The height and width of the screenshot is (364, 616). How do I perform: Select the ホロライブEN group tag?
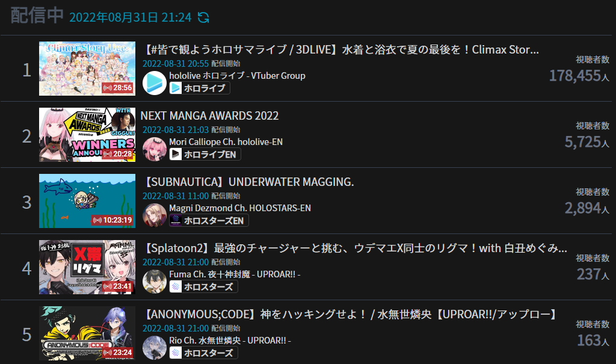click(205, 154)
